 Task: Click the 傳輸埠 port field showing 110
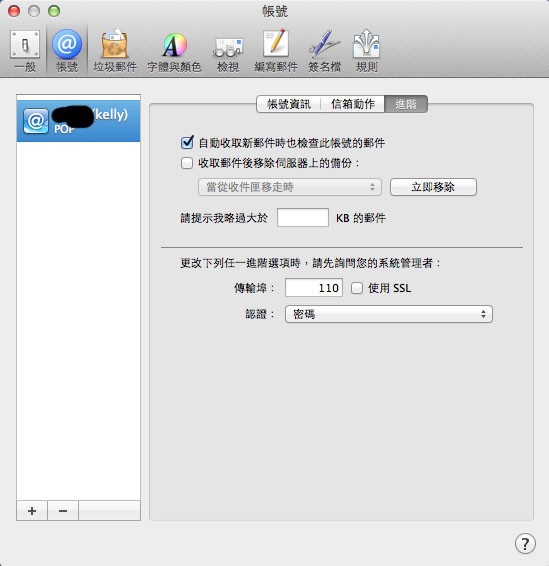[x=314, y=288]
